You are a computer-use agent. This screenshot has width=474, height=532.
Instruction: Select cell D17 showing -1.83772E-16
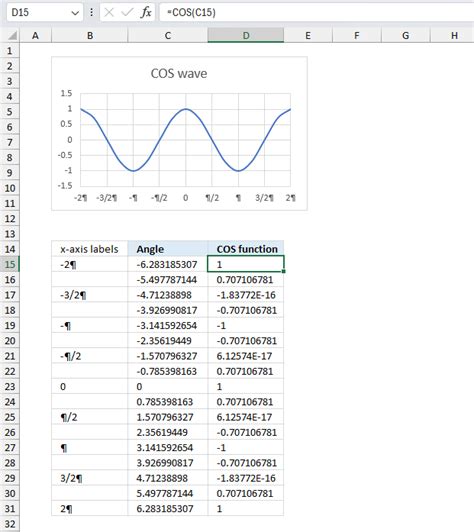point(246,295)
